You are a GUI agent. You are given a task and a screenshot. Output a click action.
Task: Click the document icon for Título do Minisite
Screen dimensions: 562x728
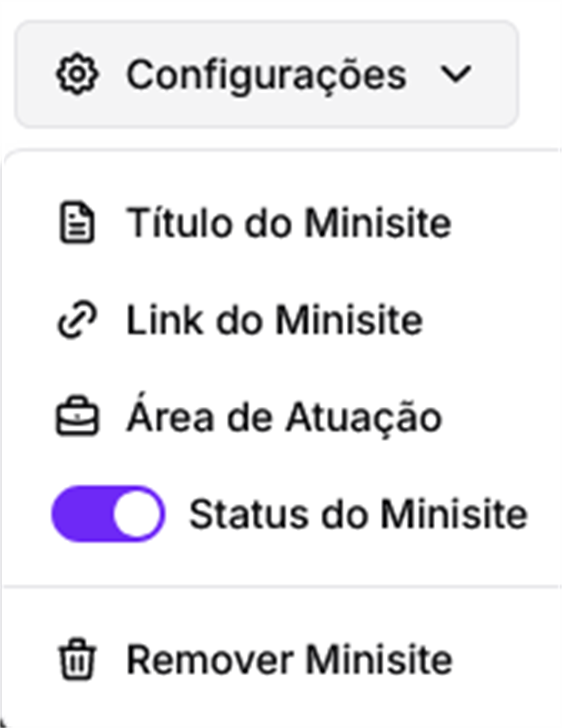coord(77,222)
